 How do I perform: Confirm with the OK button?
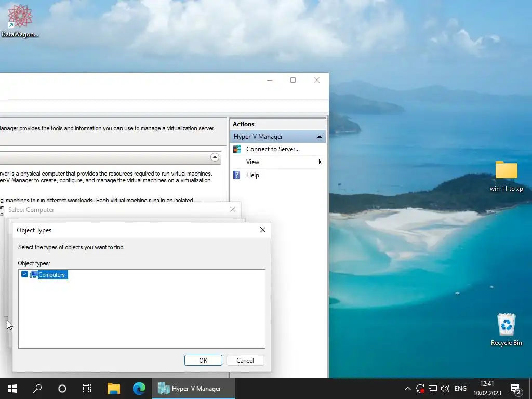[203, 361]
